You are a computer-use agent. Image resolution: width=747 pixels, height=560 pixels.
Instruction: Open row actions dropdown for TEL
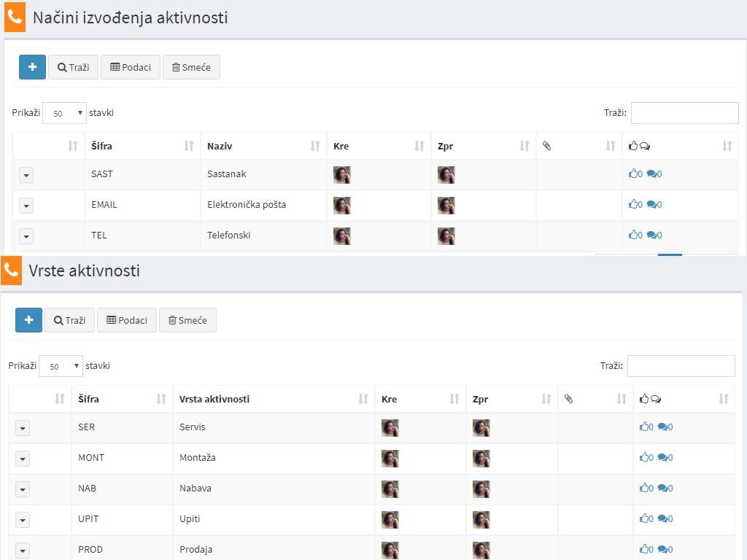(x=26, y=236)
